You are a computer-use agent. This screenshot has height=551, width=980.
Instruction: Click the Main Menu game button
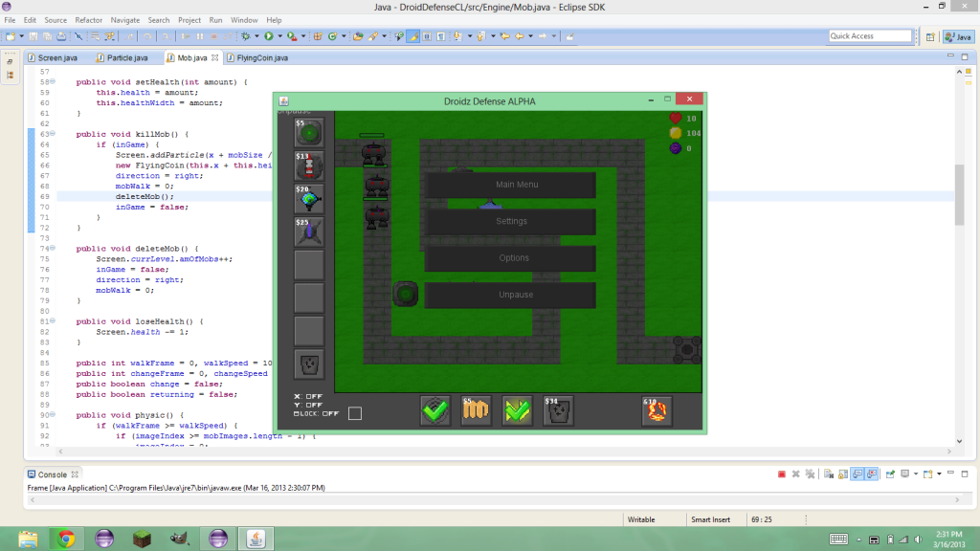pyautogui.click(x=510, y=185)
